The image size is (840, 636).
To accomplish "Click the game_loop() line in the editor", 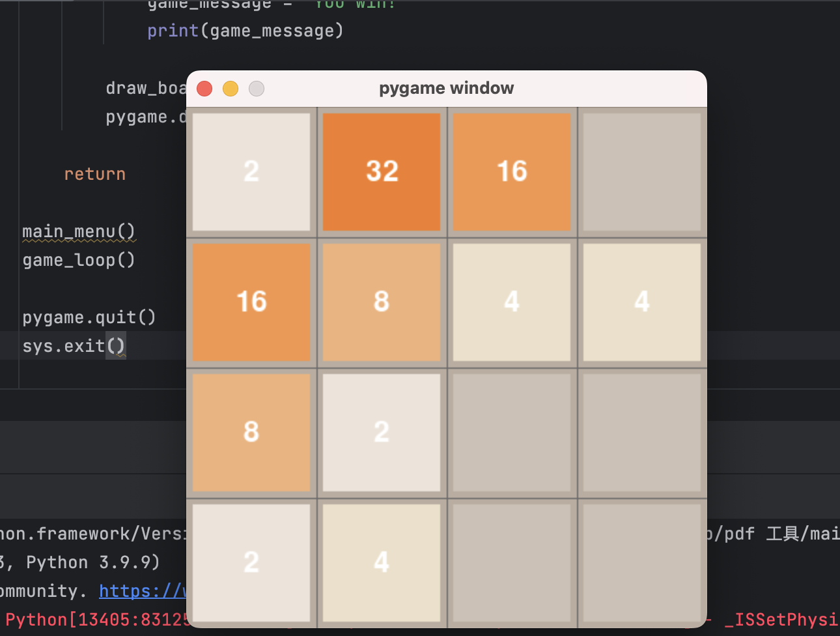I will click(79, 260).
